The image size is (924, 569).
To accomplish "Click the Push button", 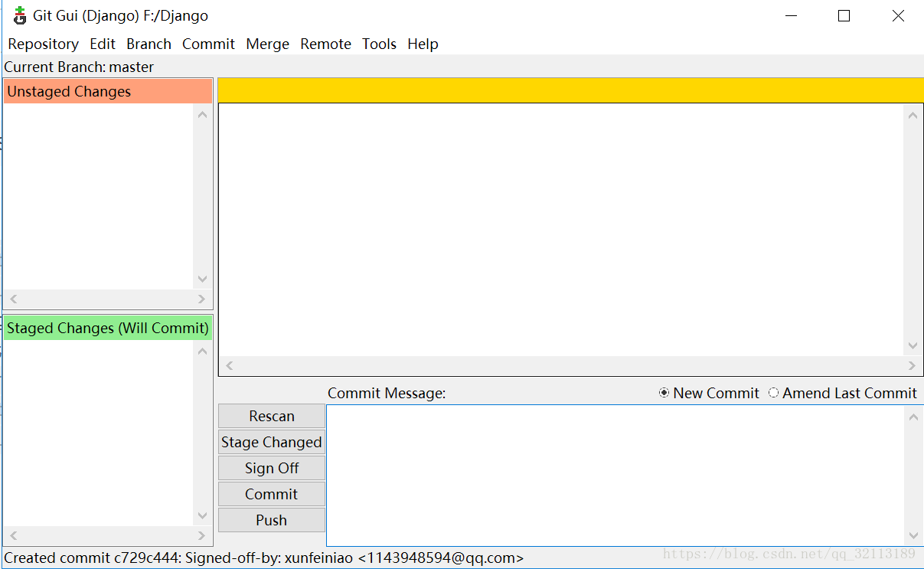I will tap(272, 520).
